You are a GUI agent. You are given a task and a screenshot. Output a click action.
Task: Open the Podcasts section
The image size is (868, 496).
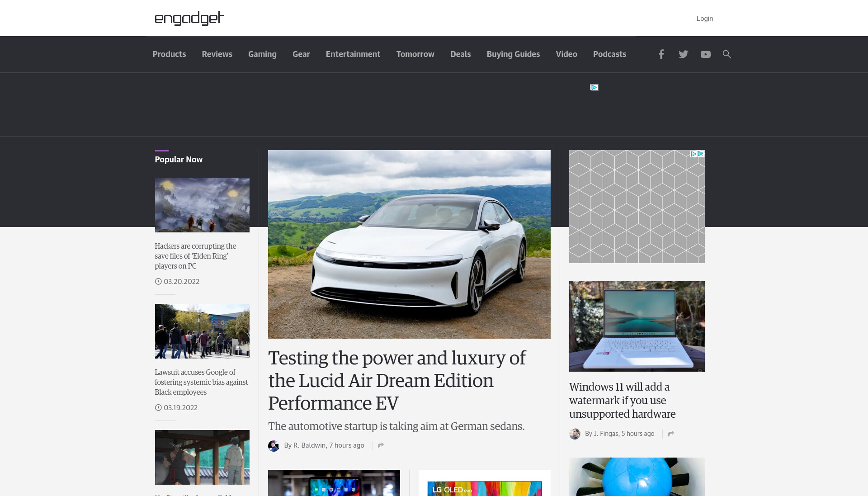click(x=609, y=54)
